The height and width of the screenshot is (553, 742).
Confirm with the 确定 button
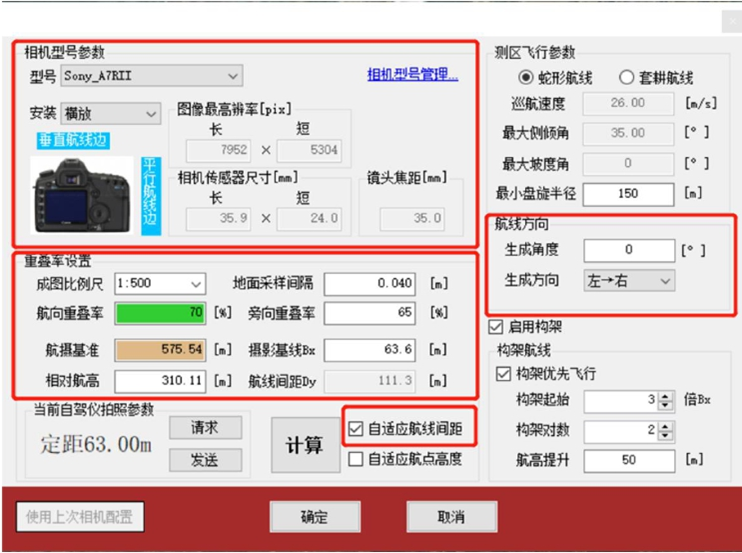pyautogui.click(x=315, y=517)
